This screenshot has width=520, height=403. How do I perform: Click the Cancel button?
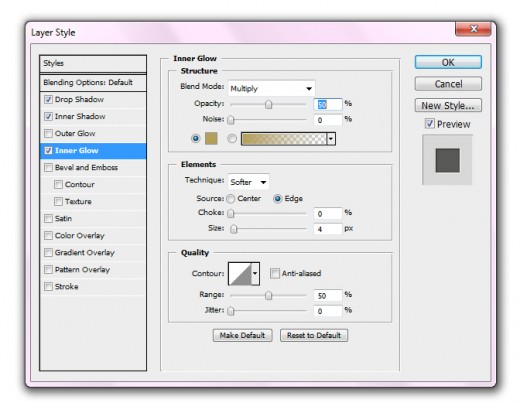click(448, 84)
